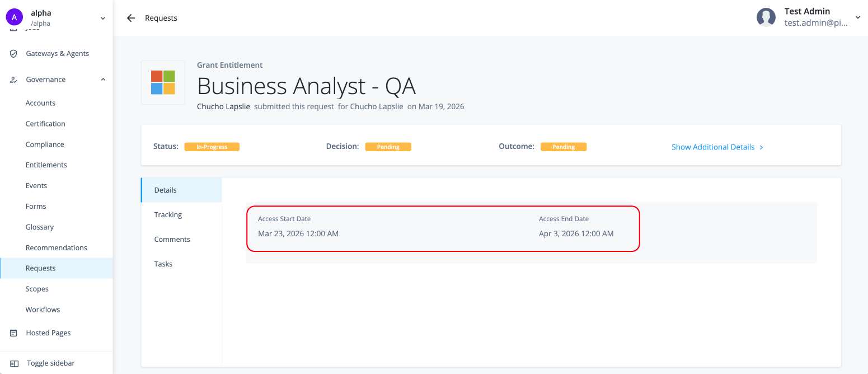Viewport: 868px width, 374px height.
Task: Open Scopes in Governance
Action: 37,289
